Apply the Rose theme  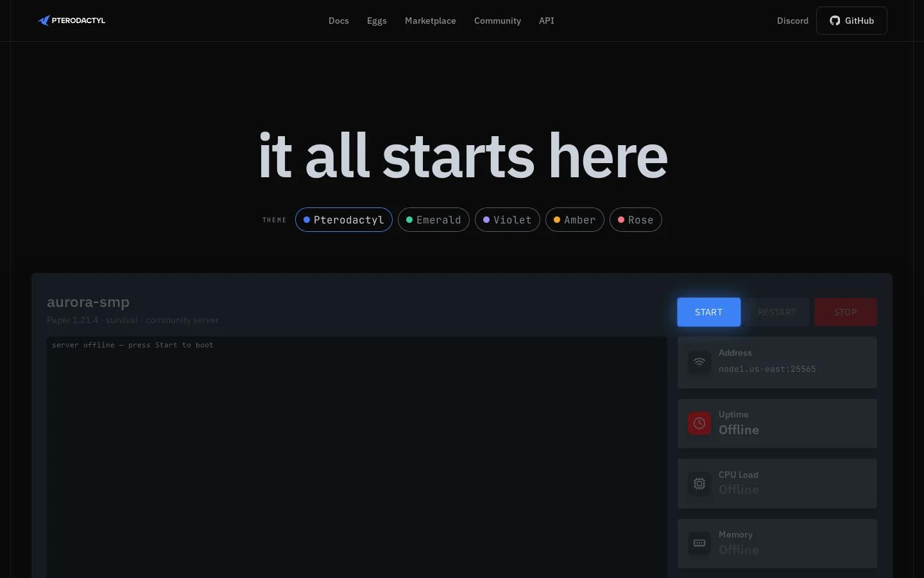(x=636, y=220)
